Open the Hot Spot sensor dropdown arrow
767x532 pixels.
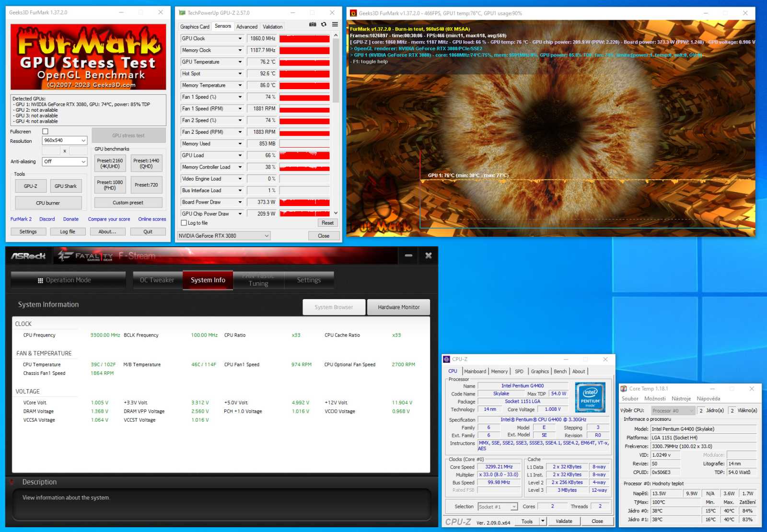tap(240, 73)
